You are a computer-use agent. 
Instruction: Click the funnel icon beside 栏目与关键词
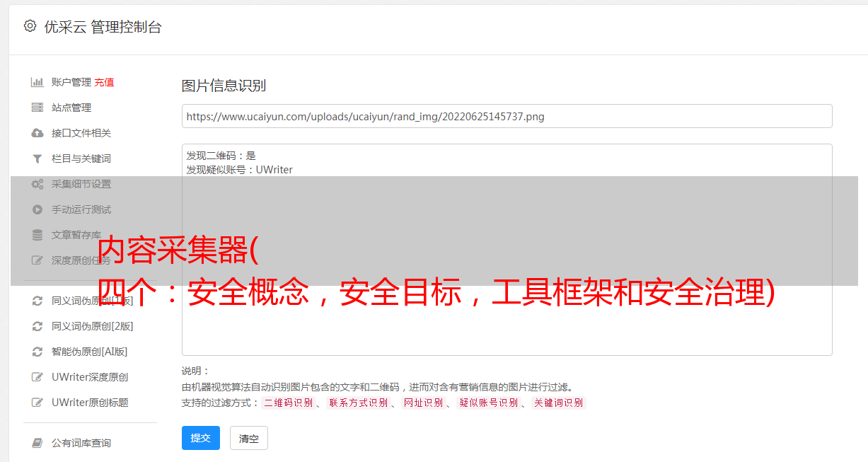pyautogui.click(x=37, y=158)
